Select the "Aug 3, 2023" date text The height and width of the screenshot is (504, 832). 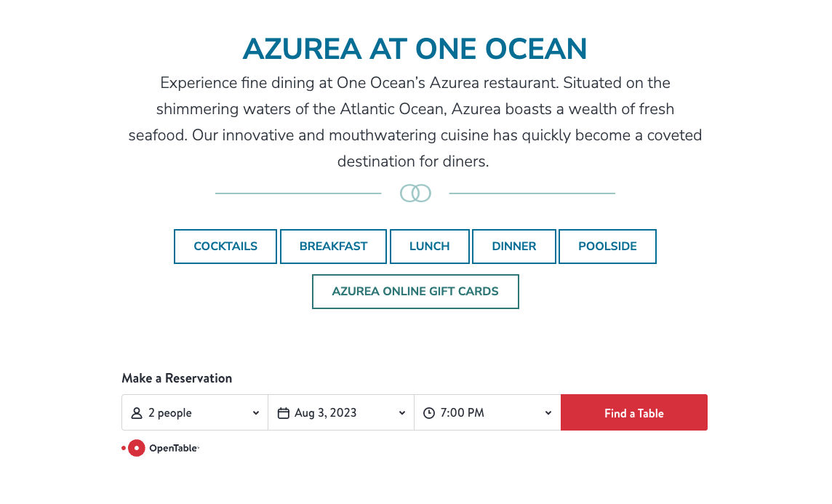tap(326, 413)
